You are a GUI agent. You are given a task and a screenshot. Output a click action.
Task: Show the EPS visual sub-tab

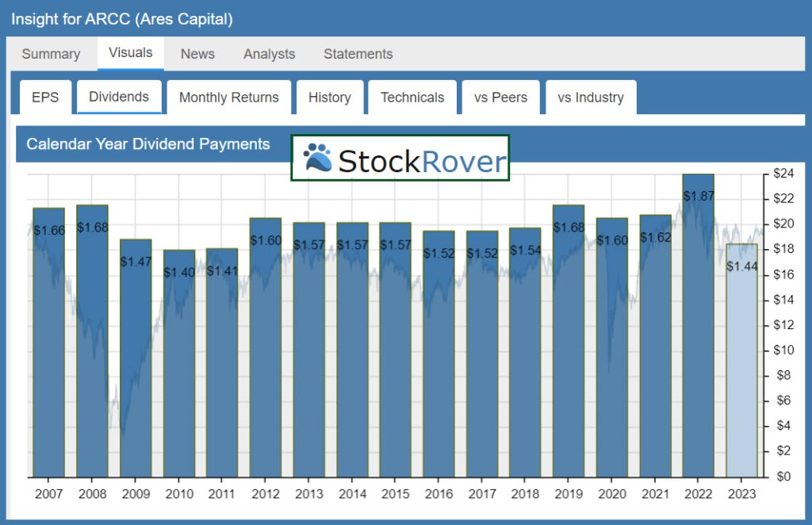point(45,98)
